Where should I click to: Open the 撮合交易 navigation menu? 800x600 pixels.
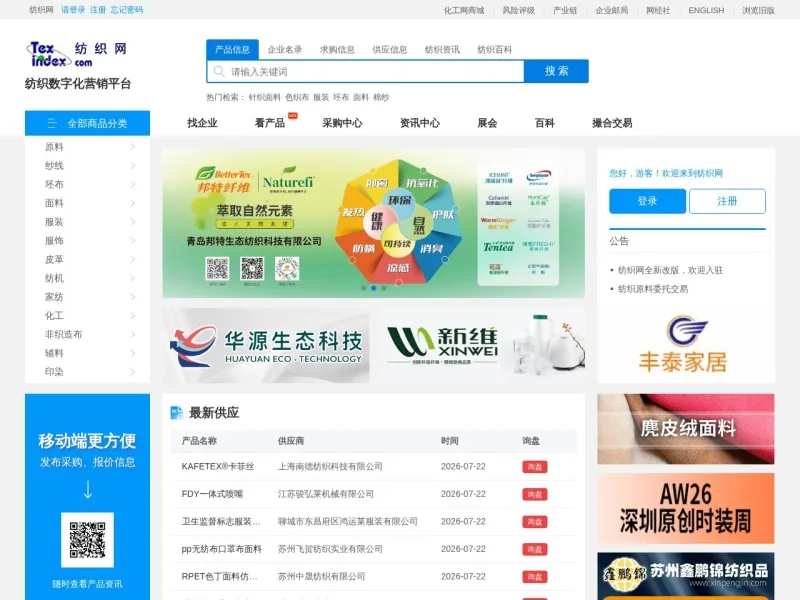tap(612, 123)
